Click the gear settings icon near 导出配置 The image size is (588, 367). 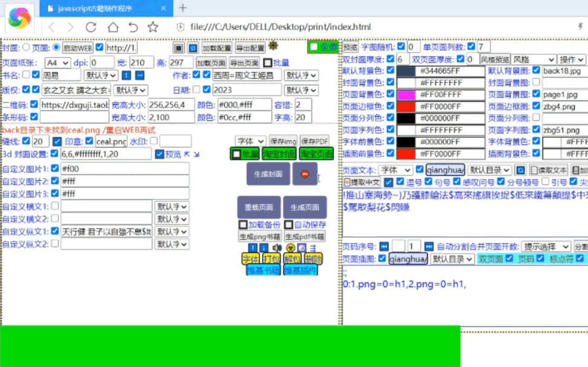click(273, 46)
